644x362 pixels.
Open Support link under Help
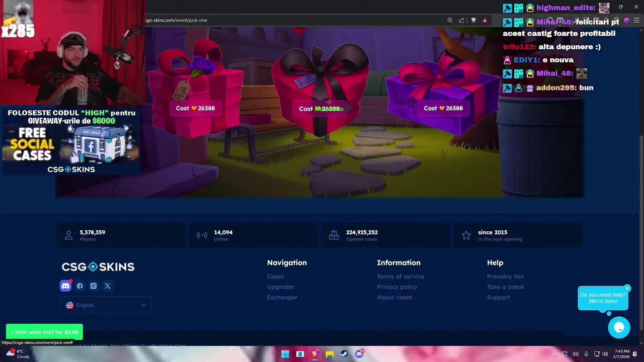(498, 297)
